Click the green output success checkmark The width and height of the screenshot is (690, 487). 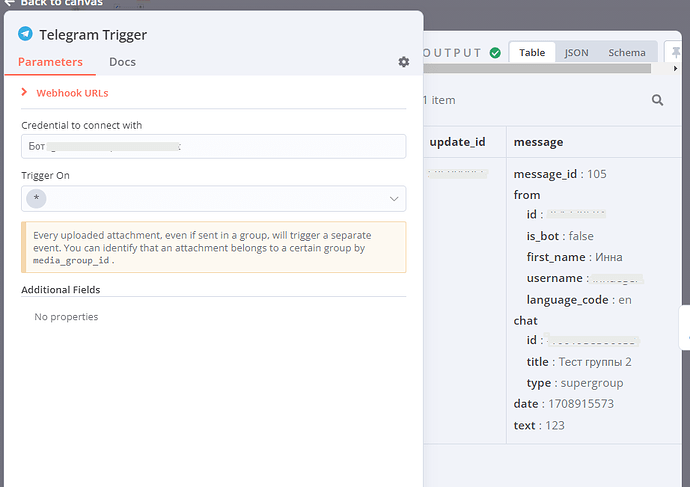[495, 53]
